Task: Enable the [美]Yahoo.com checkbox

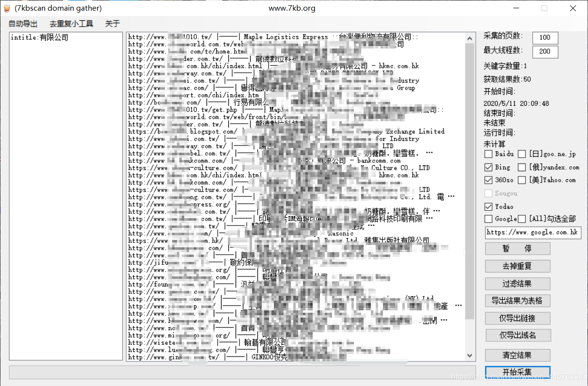Action: point(522,180)
